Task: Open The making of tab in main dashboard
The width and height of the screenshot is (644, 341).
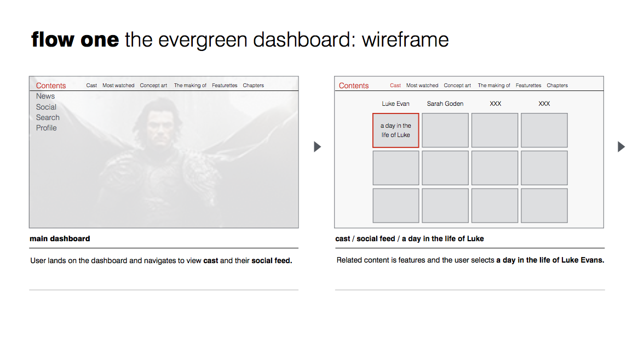Action: pos(190,86)
